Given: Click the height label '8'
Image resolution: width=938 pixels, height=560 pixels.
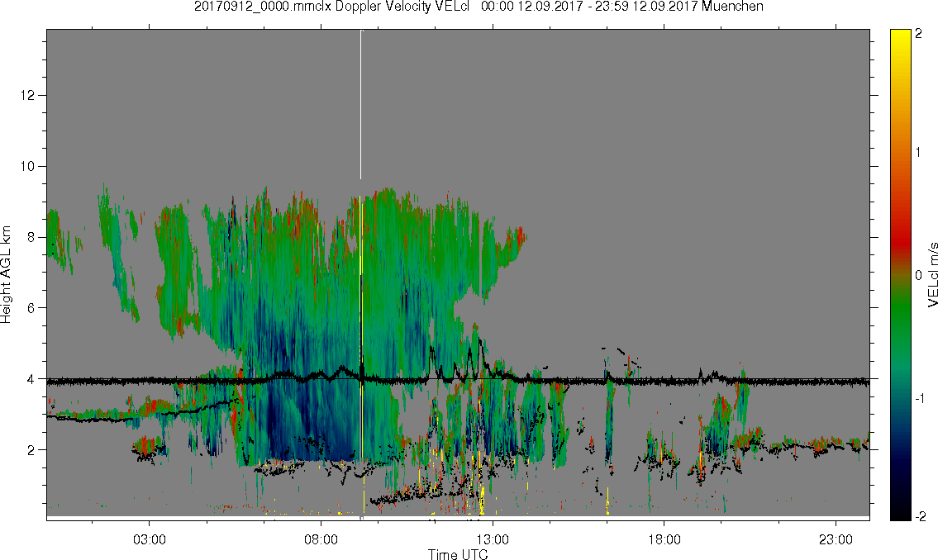Looking at the screenshot, I should pyautogui.click(x=31, y=237).
